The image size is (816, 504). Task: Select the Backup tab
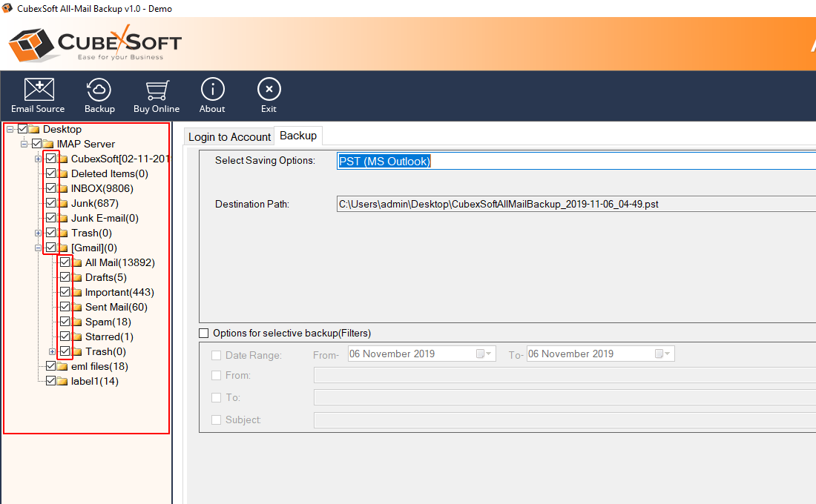pos(298,136)
